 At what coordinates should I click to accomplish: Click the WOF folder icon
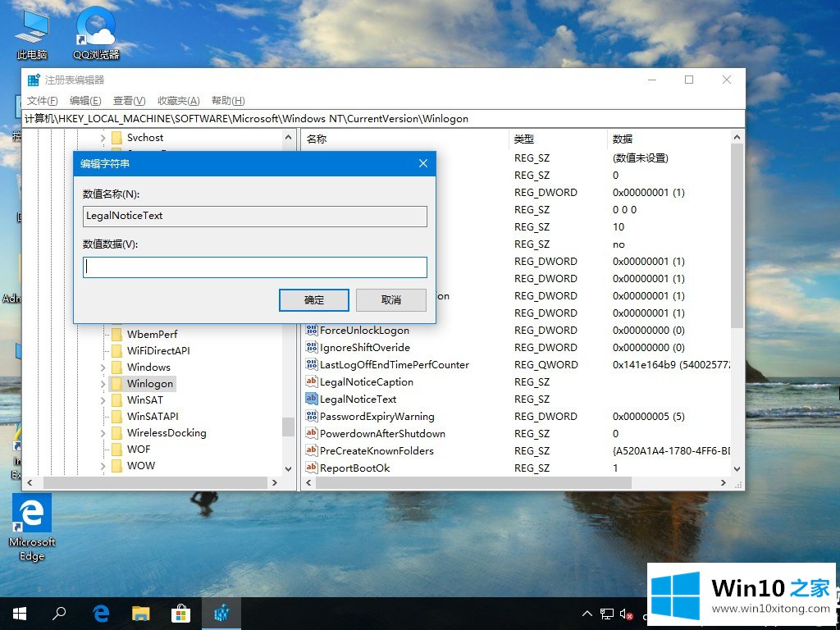click(x=116, y=450)
